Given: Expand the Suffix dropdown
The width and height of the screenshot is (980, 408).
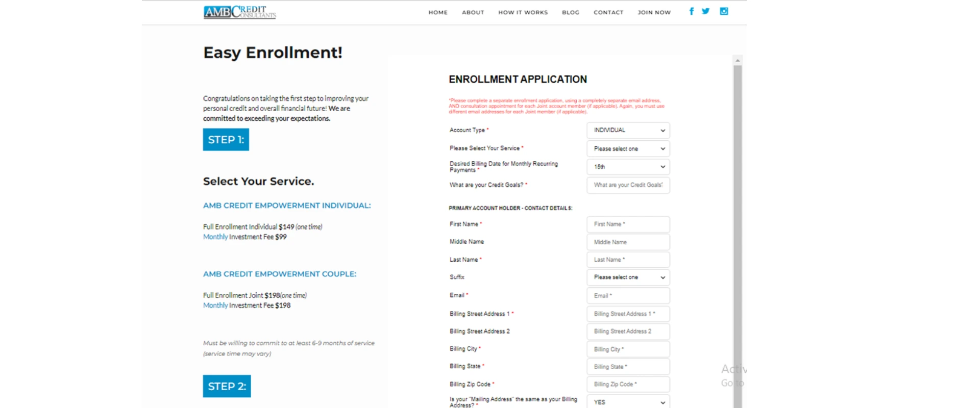Looking at the screenshot, I should pyautogui.click(x=628, y=277).
